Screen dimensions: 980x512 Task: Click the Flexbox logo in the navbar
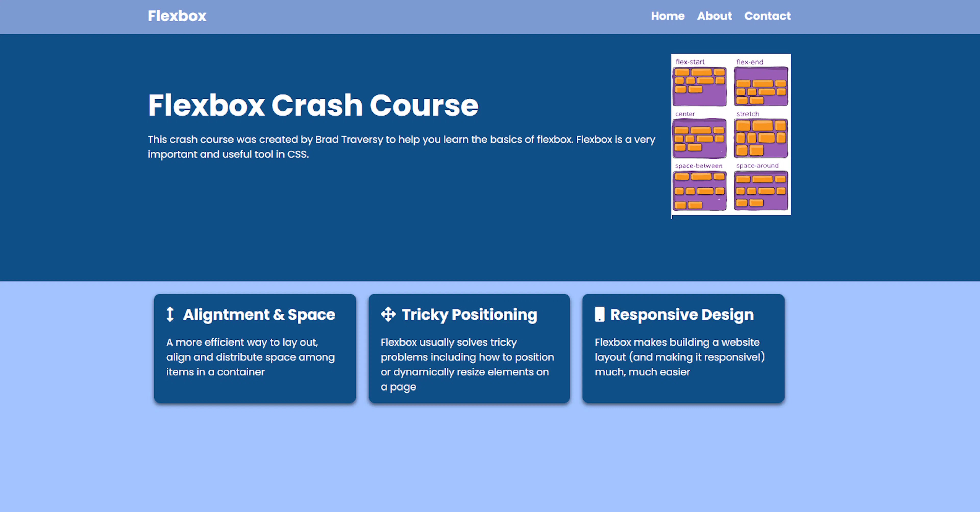pos(177,16)
